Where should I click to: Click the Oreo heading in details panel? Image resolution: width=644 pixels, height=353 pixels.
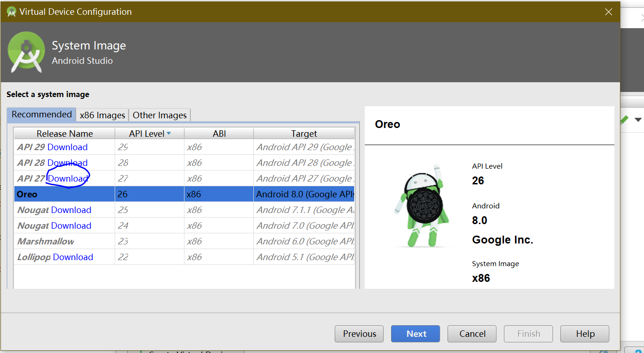coord(387,124)
